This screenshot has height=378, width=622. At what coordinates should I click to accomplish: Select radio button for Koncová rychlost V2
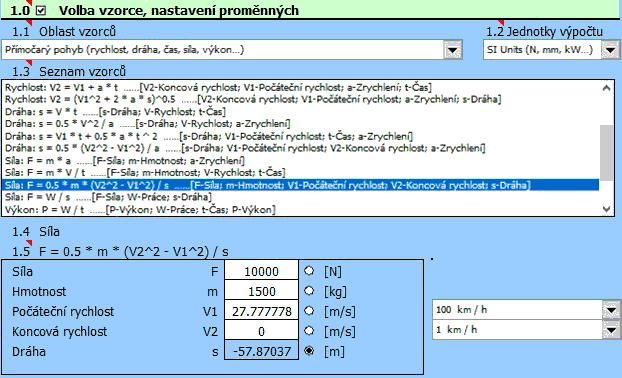tap(309, 330)
